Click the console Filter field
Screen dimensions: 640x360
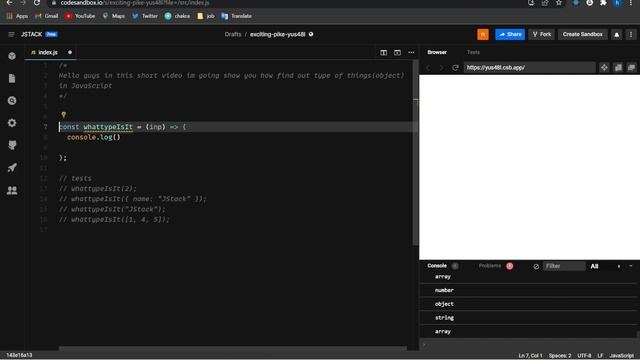[564, 266]
